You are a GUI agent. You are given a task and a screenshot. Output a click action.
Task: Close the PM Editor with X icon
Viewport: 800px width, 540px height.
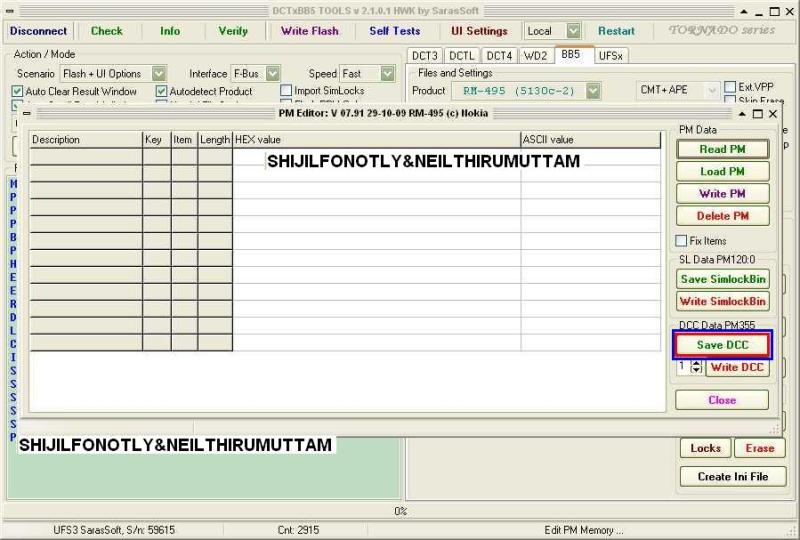coord(772,113)
